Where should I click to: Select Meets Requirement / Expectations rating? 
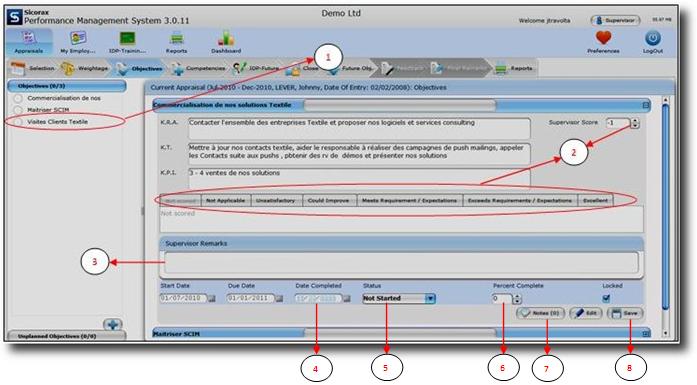[409, 201]
